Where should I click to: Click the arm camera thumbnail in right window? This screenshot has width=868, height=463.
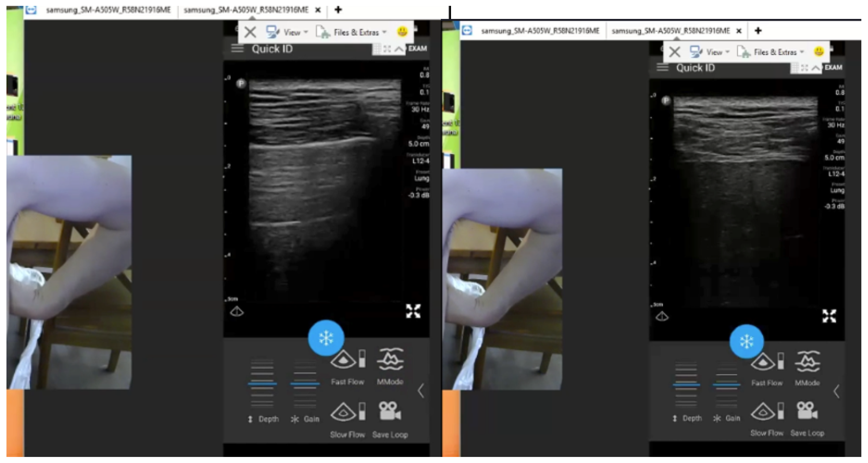pos(502,279)
